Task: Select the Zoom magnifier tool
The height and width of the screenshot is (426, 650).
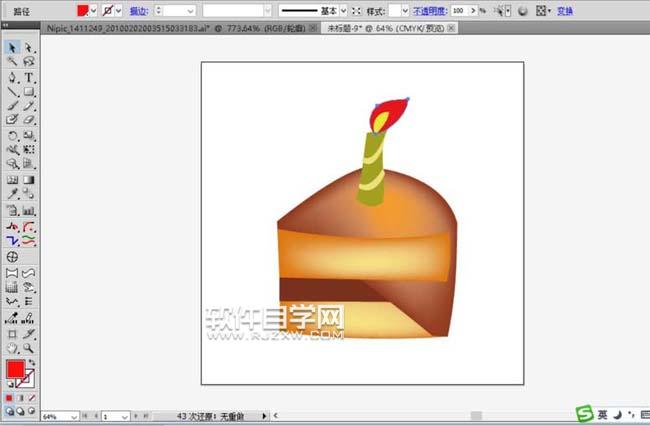Action: tap(29, 348)
